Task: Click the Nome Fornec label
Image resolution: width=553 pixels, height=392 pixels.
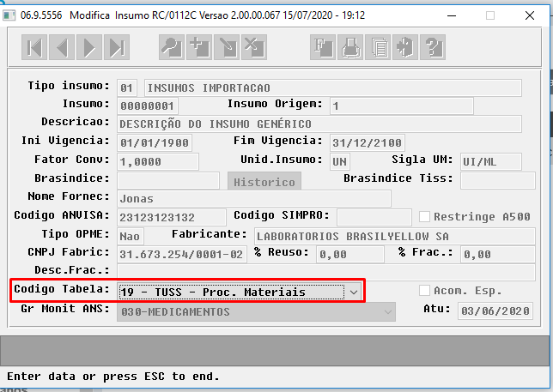Action: (x=69, y=196)
